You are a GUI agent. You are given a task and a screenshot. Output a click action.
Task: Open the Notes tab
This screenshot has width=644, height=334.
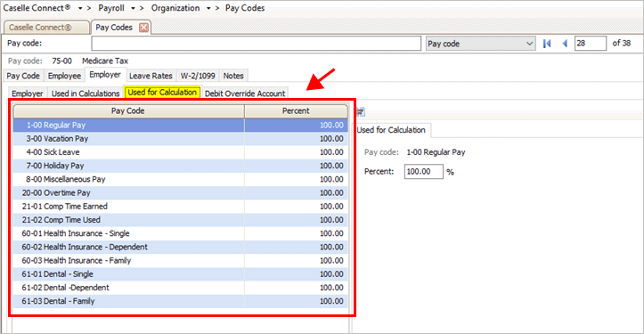(x=233, y=76)
